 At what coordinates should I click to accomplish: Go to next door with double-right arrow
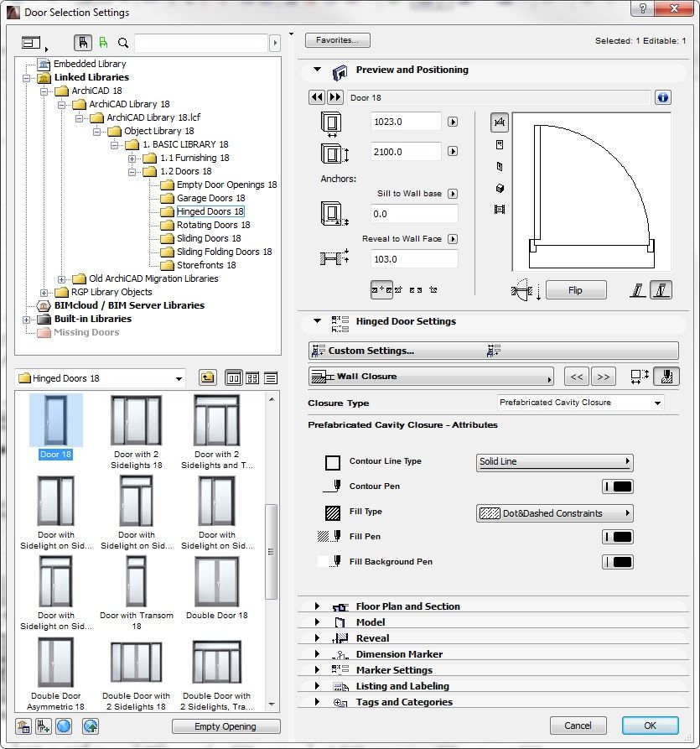click(x=335, y=97)
